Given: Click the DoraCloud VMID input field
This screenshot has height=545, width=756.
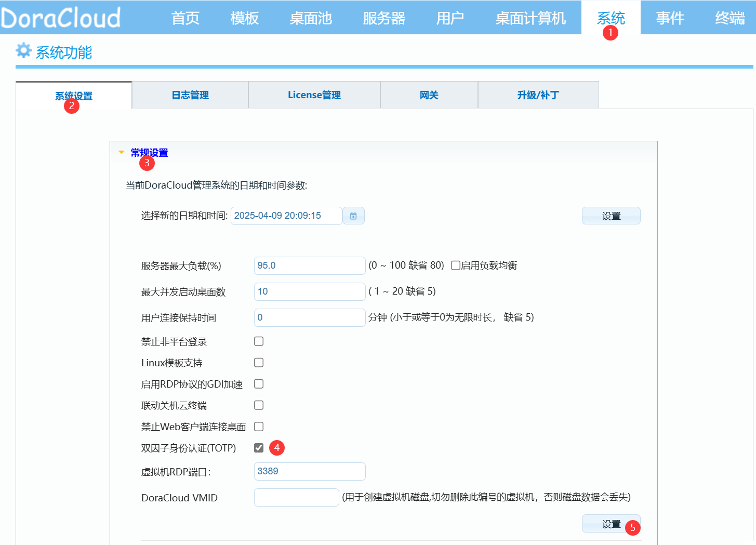Looking at the screenshot, I should [x=297, y=497].
